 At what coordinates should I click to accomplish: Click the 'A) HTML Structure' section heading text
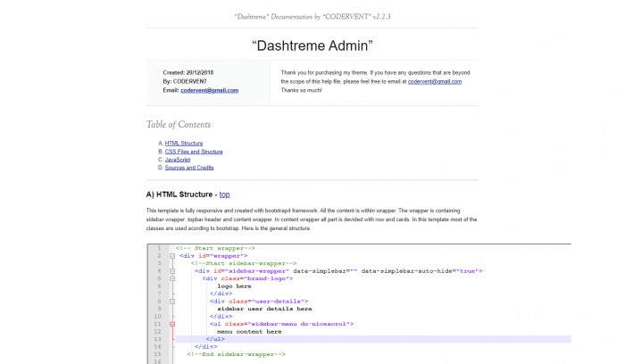coord(180,194)
